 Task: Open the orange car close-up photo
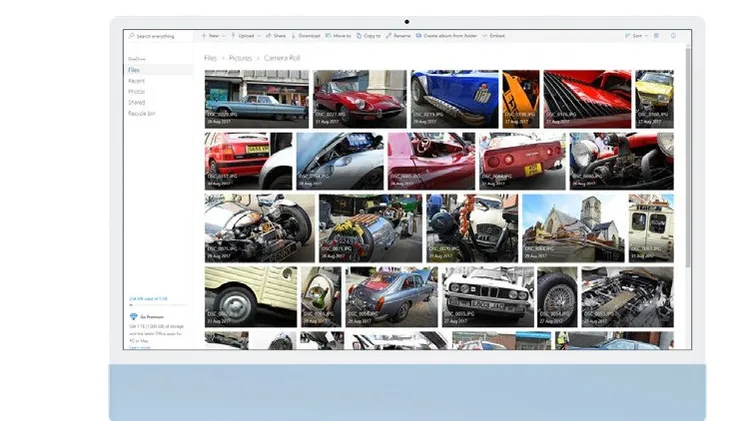click(x=521, y=99)
